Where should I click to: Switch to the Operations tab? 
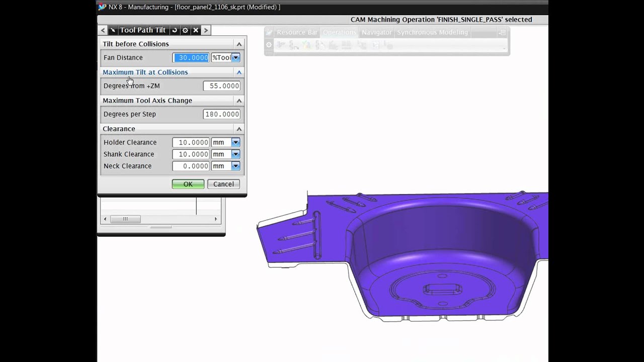[x=339, y=32]
